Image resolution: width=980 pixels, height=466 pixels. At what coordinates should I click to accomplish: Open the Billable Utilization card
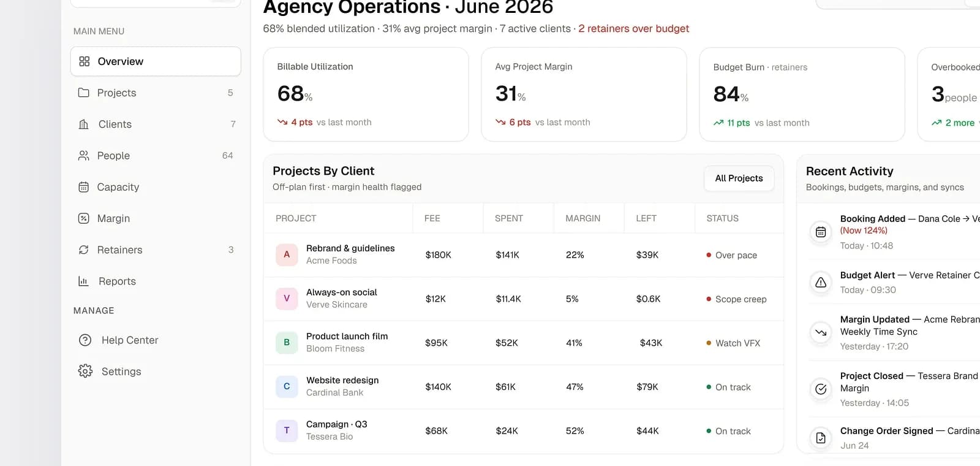[366, 94]
